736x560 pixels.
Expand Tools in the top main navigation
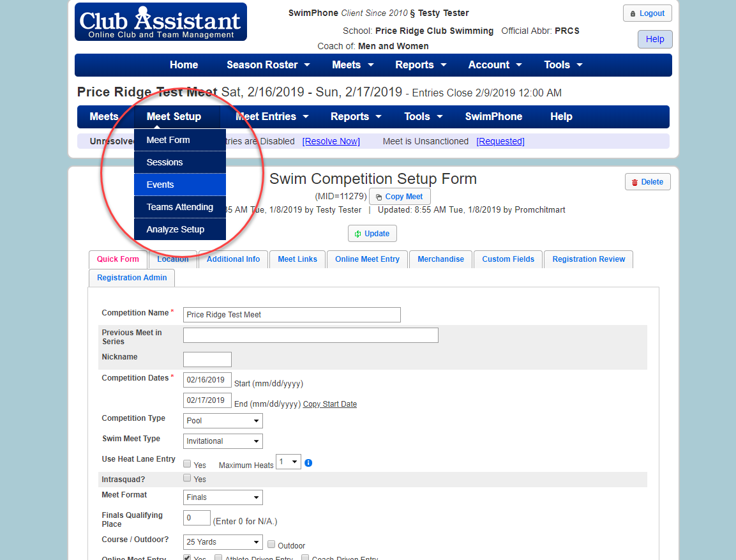[x=563, y=64]
